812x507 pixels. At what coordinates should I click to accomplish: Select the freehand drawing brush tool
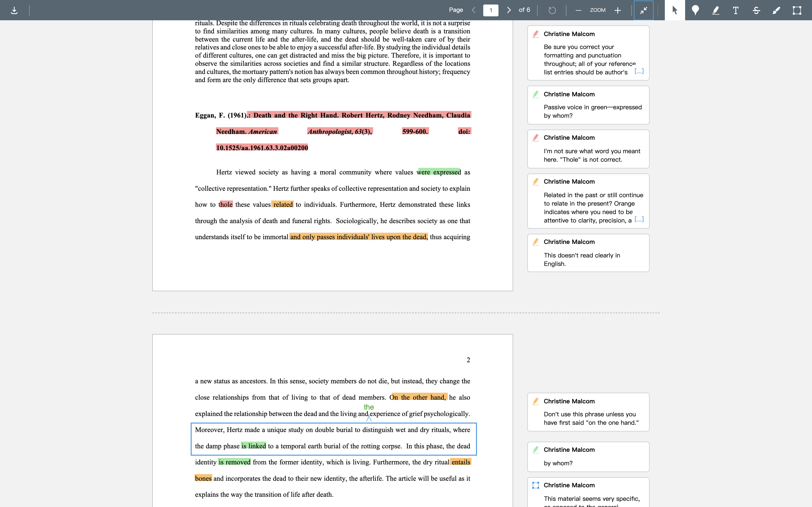776,10
